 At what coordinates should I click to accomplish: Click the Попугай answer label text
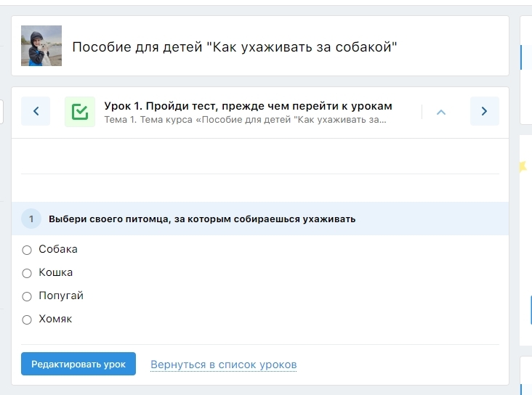(x=61, y=296)
